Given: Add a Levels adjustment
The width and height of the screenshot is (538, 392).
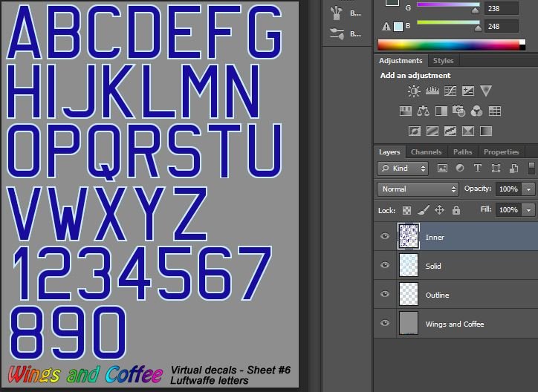Looking at the screenshot, I should 432,91.
